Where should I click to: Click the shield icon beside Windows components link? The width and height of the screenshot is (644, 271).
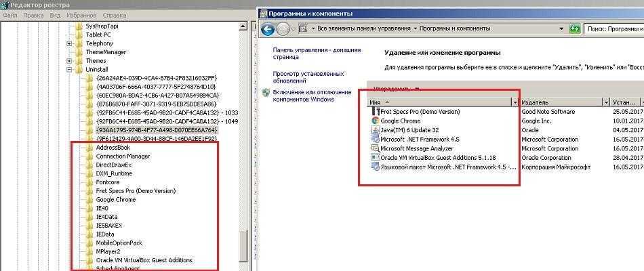tap(266, 92)
